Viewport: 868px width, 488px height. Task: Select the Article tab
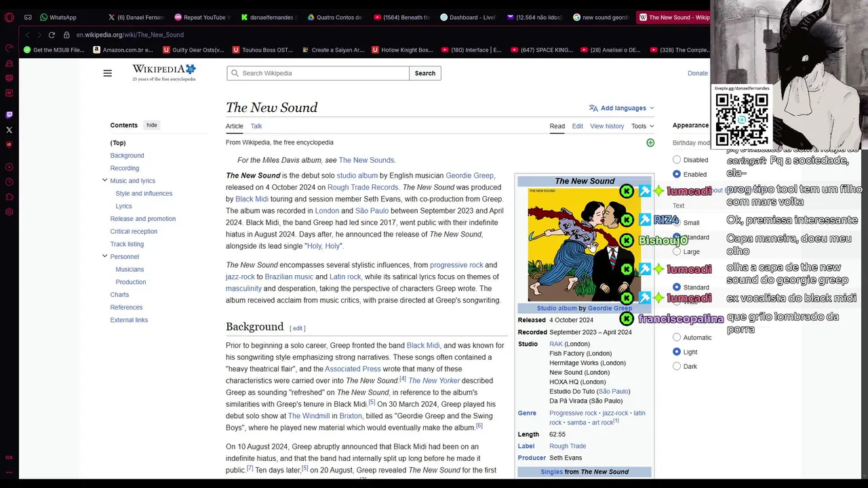235,126
